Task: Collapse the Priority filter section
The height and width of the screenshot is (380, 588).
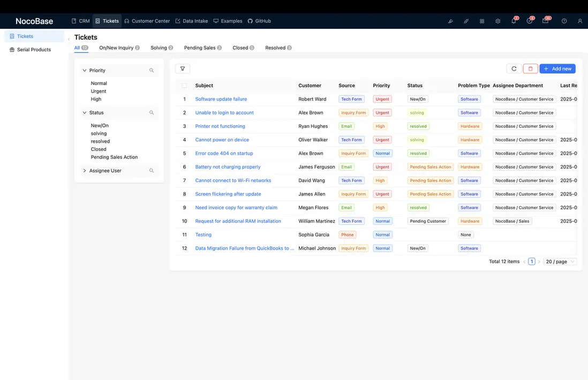Action: (x=85, y=70)
